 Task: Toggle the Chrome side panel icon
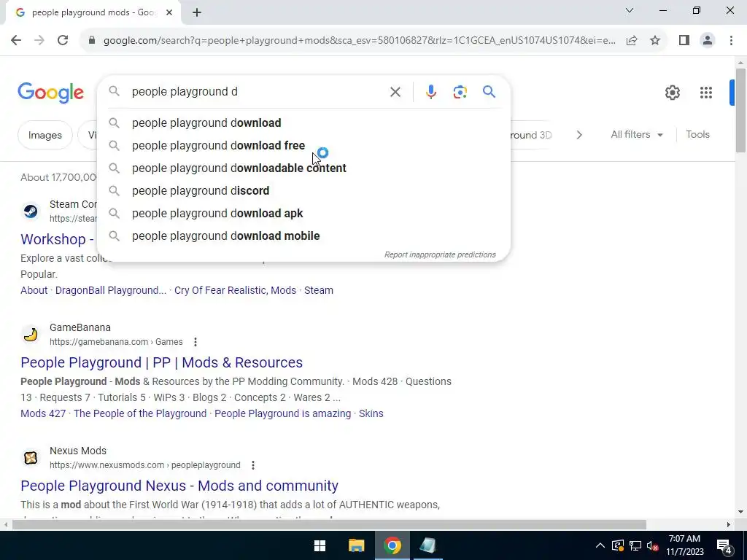[684, 41]
